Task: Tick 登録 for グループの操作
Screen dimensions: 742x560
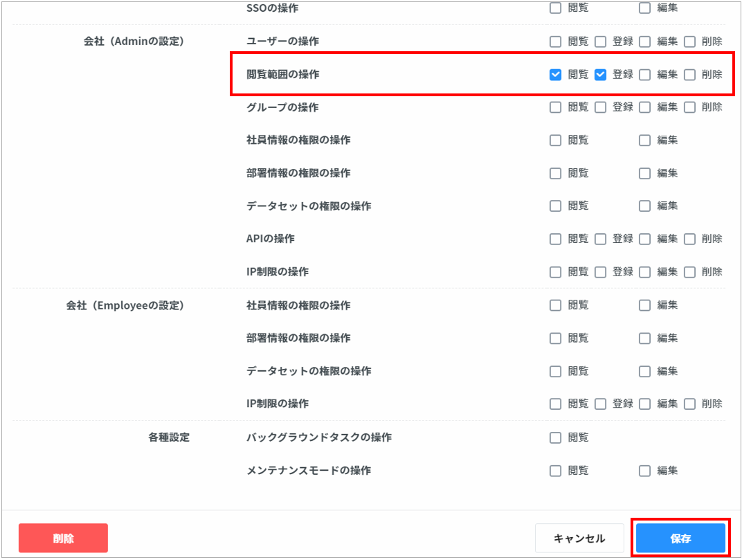Action: click(601, 107)
